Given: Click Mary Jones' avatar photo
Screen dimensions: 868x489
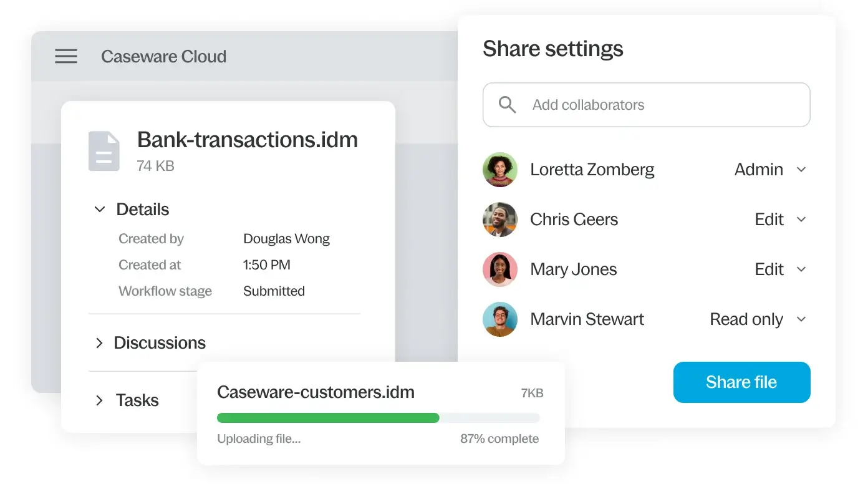Looking at the screenshot, I should (x=500, y=269).
